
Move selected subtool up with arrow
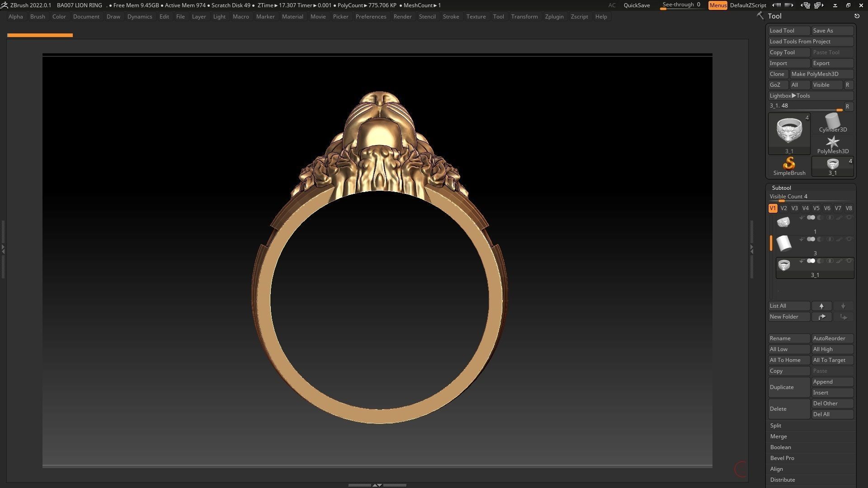pos(821,306)
